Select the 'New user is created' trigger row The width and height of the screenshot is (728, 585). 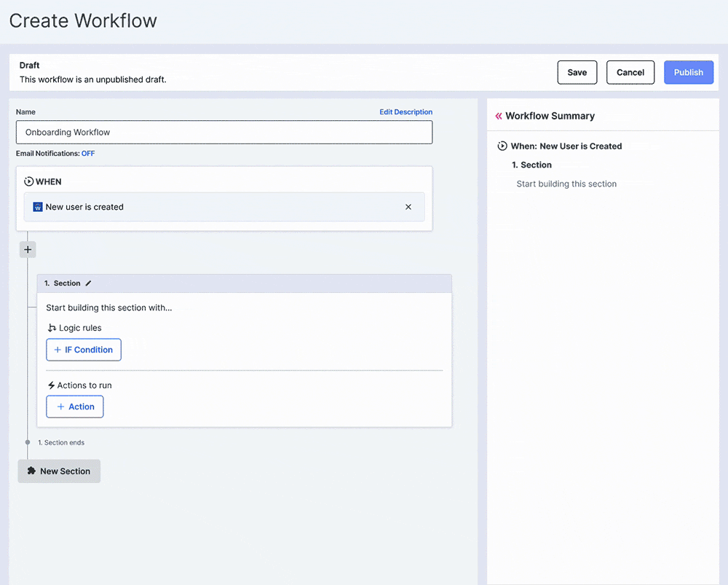click(224, 207)
